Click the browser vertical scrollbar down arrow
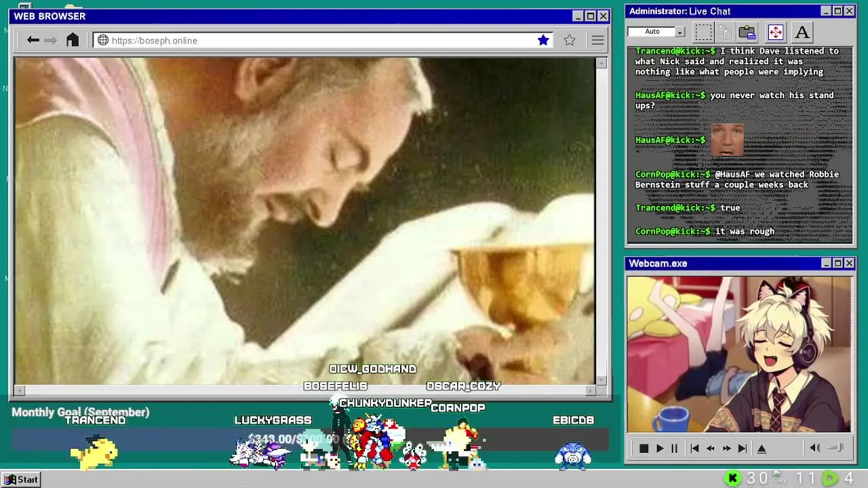Viewport: 868px width, 488px height. (601, 380)
